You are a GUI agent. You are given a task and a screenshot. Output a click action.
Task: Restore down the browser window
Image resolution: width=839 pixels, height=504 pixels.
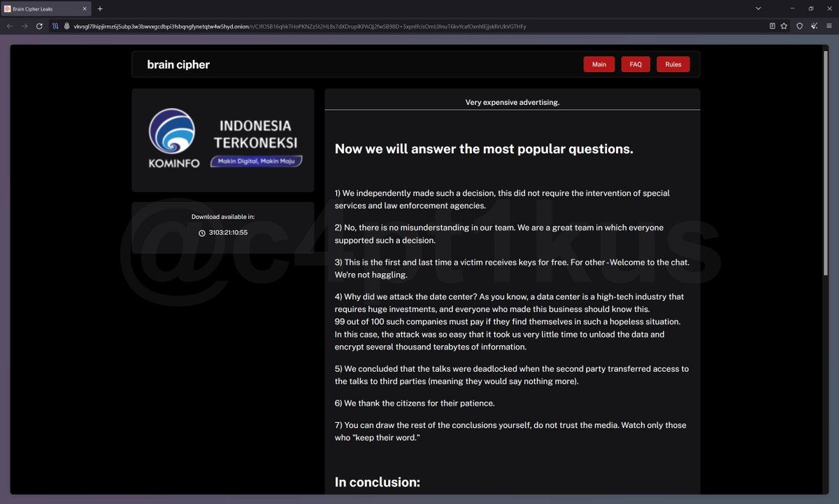(811, 8)
